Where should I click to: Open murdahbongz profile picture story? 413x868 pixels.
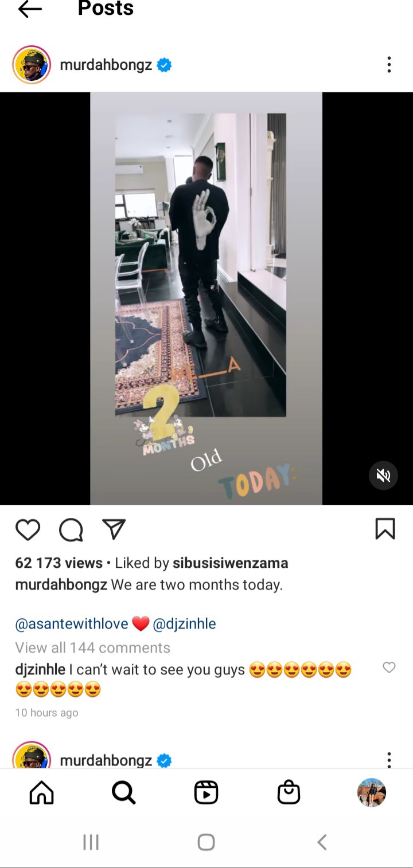[x=32, y=65]
